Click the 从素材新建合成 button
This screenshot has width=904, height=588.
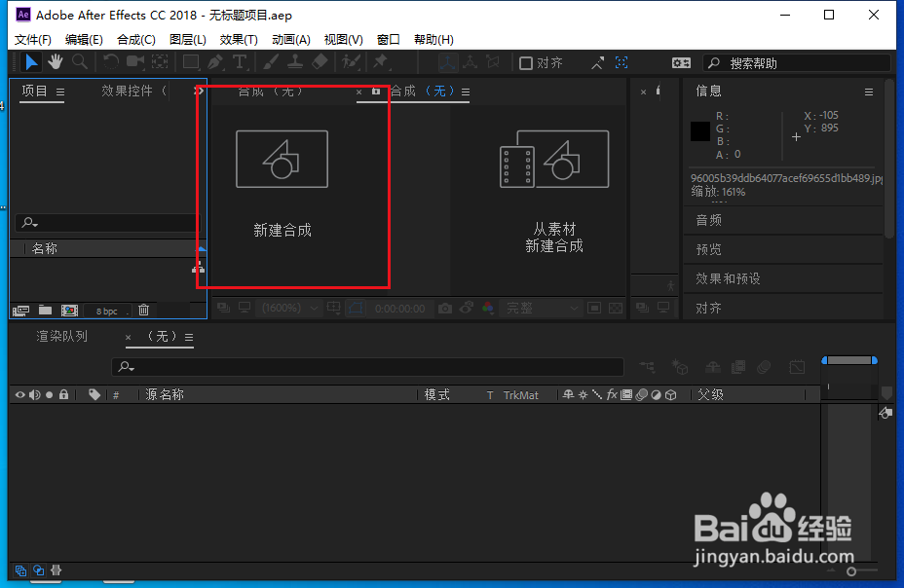coord(554,180)
